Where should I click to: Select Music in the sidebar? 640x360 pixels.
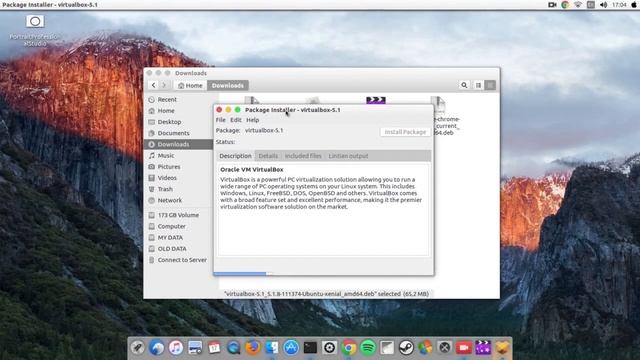(178, 156)
